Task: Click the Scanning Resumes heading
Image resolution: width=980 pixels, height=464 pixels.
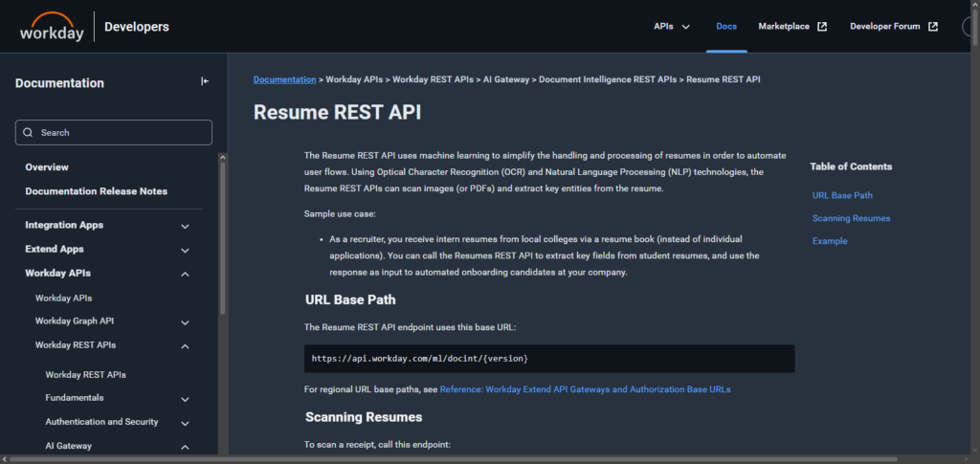Action: point(364,417)
